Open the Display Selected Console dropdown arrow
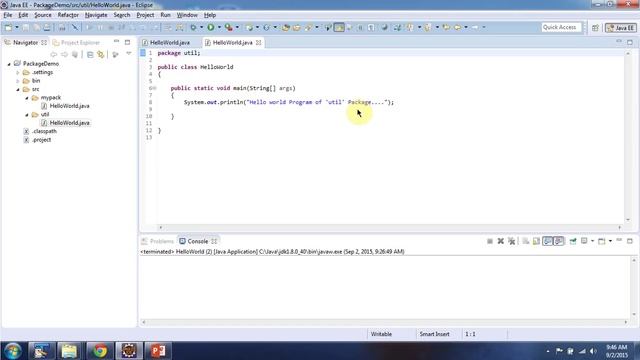The width and height of the screenshot is (640, 360). [x=592, y=241]
